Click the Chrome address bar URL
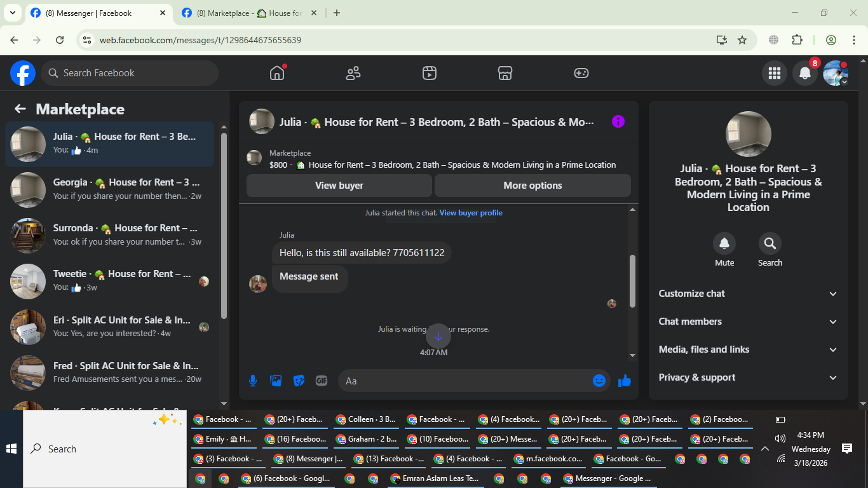This screenshot has width=868, height=488. [200, 40]
